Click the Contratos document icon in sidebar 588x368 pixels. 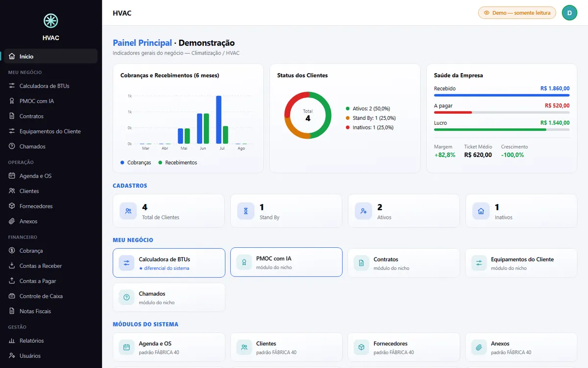(12, 116)
